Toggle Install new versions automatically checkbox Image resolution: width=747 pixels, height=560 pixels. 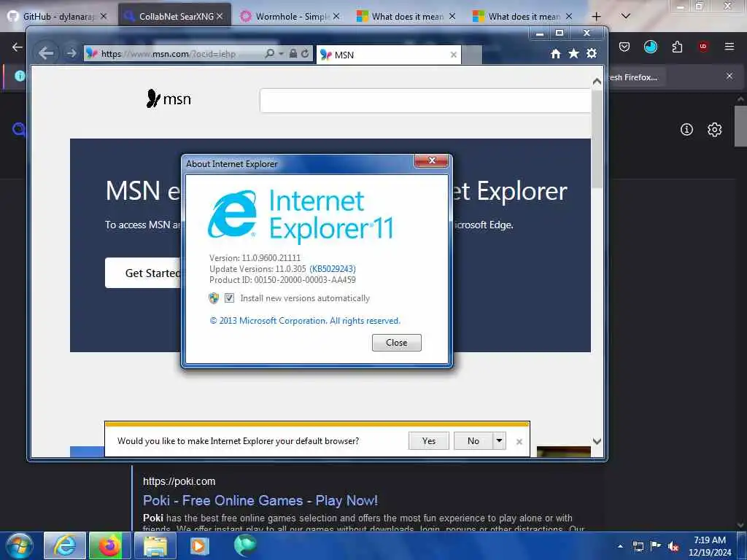229,298
